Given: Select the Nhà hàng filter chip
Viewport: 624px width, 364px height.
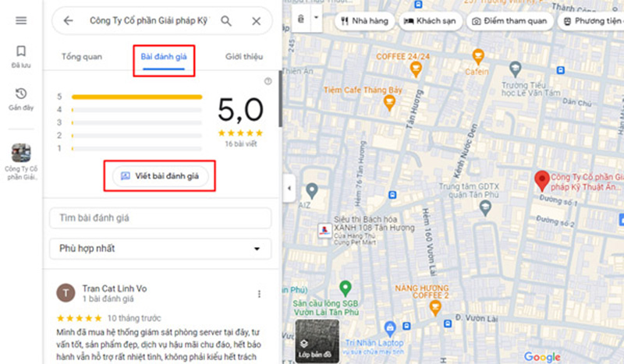Looking at the screenshot, I should (364, 21).
